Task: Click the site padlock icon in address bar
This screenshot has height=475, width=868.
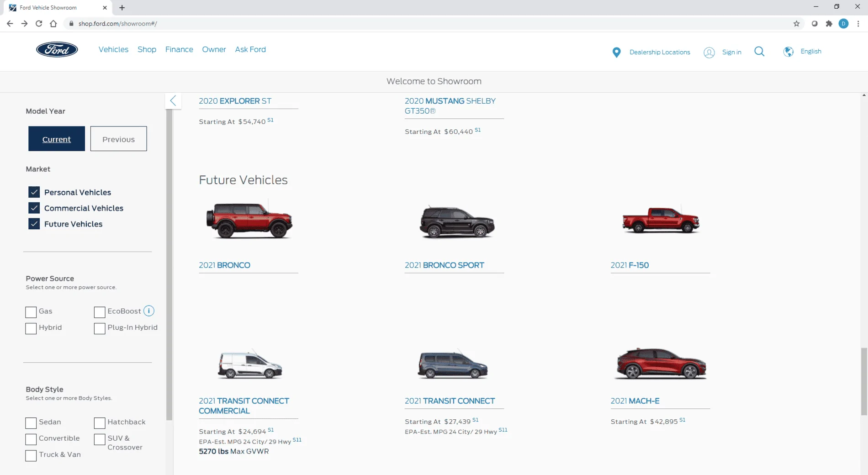Action: click(71, 24)
